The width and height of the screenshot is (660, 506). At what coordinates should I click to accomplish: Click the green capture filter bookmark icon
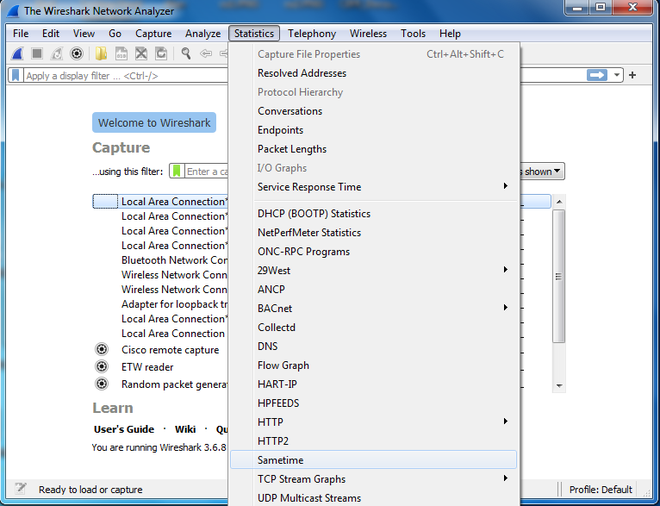point(176,171)
